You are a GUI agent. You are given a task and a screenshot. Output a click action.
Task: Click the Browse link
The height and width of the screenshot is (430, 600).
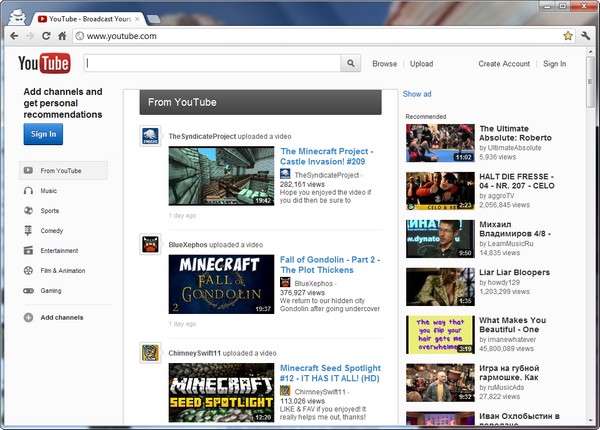coord(385,64)
